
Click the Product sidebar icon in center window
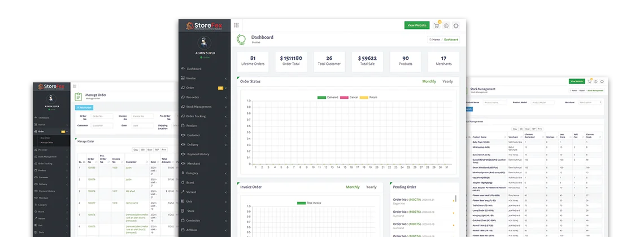pos(183,125)
